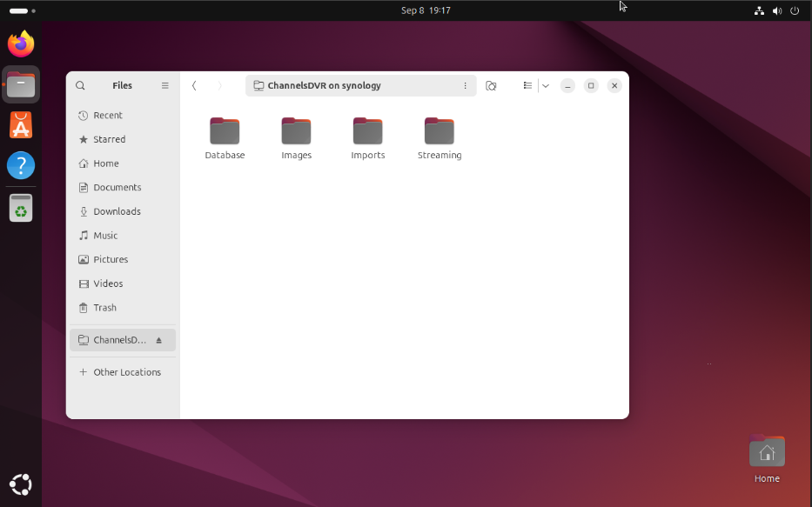The image size is (812, 507).
Task: Launch Firefox from the dock
Action: 21,44
